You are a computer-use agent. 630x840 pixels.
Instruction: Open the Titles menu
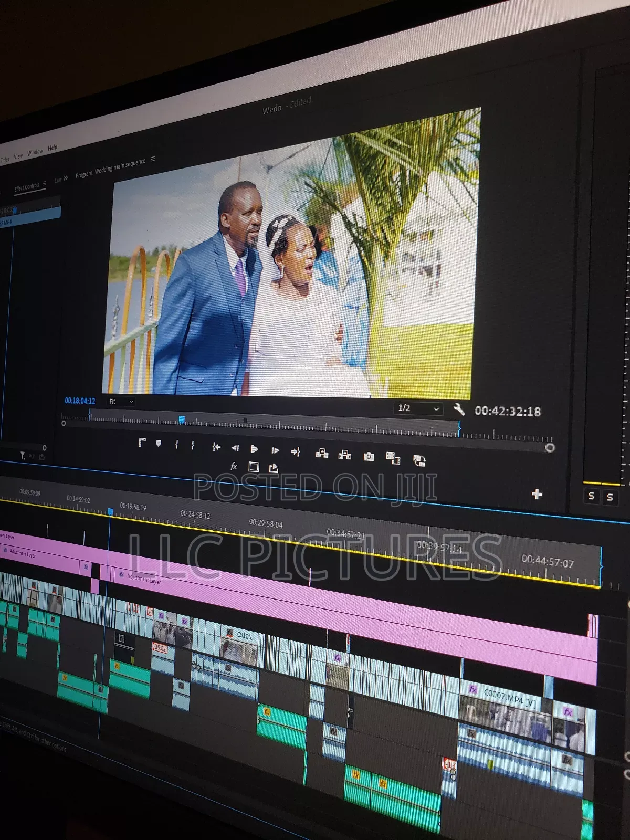pos(5,159)
